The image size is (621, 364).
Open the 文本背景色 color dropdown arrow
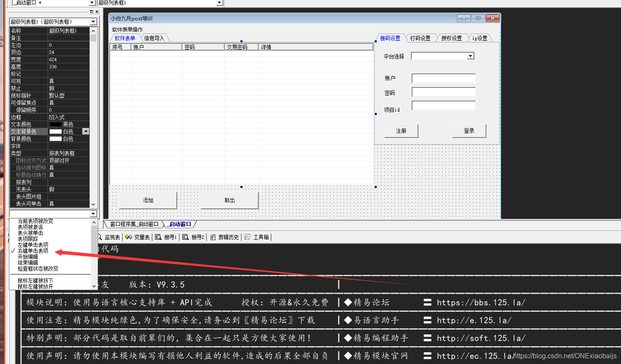pos(86,132)
